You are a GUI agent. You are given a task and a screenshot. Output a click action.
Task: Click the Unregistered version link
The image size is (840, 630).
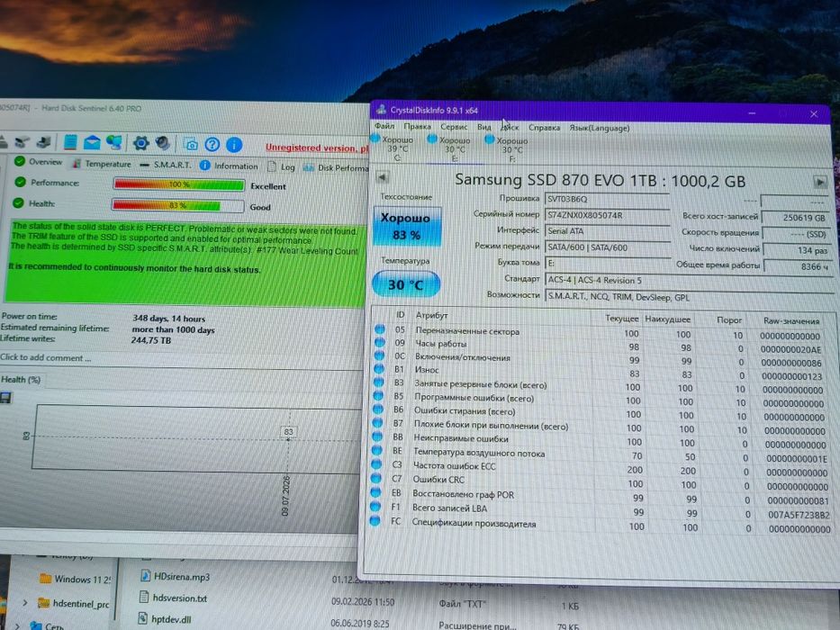(316, 148)
